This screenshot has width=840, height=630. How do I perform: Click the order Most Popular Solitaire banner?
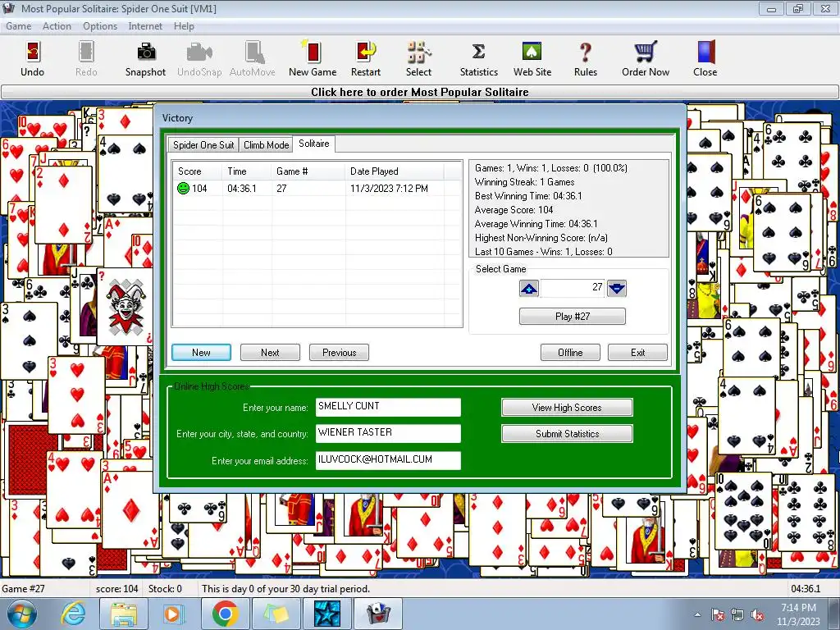(x=420, y=92)
